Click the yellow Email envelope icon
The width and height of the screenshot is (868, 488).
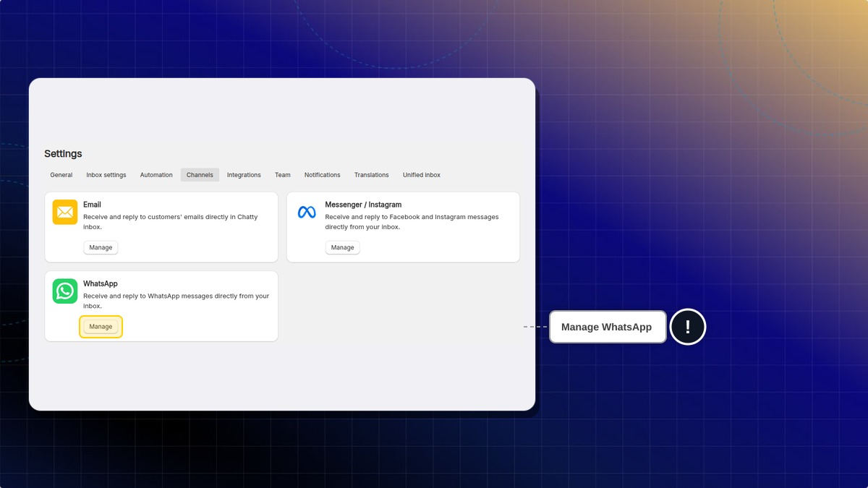point(65,212)
